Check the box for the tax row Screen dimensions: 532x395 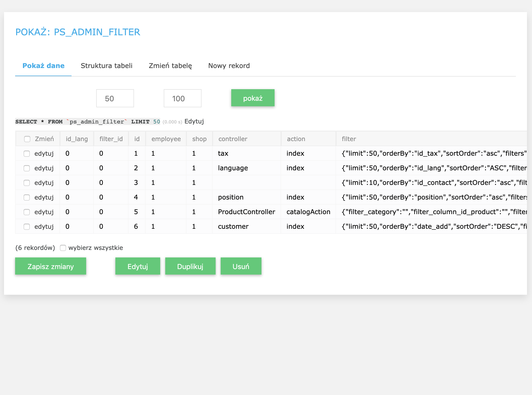click(27, 154)
